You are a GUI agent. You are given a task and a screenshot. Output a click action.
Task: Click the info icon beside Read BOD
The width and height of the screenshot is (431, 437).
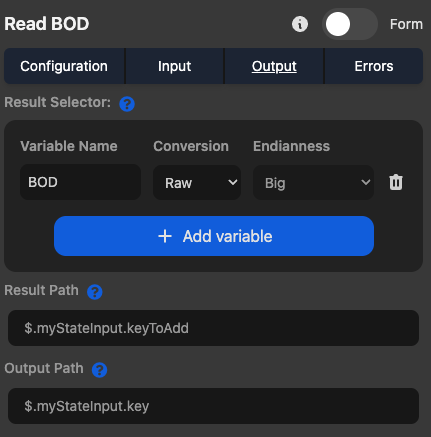(300, 24)
